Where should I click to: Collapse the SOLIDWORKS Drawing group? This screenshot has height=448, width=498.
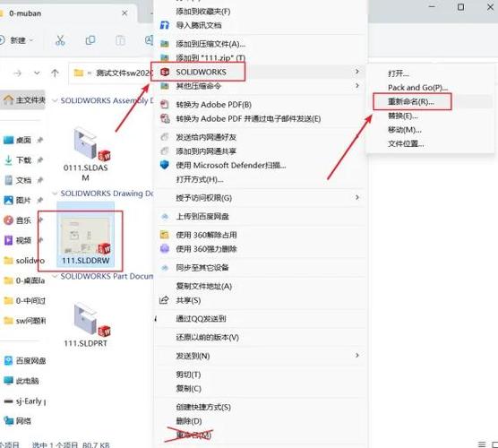[x=55, y=194]
